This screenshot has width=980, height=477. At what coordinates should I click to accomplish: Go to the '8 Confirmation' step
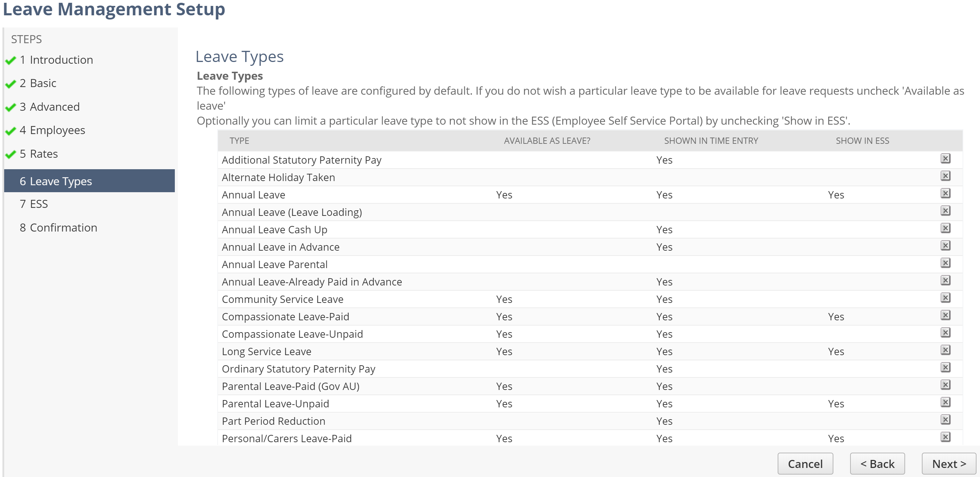[58, 227]
